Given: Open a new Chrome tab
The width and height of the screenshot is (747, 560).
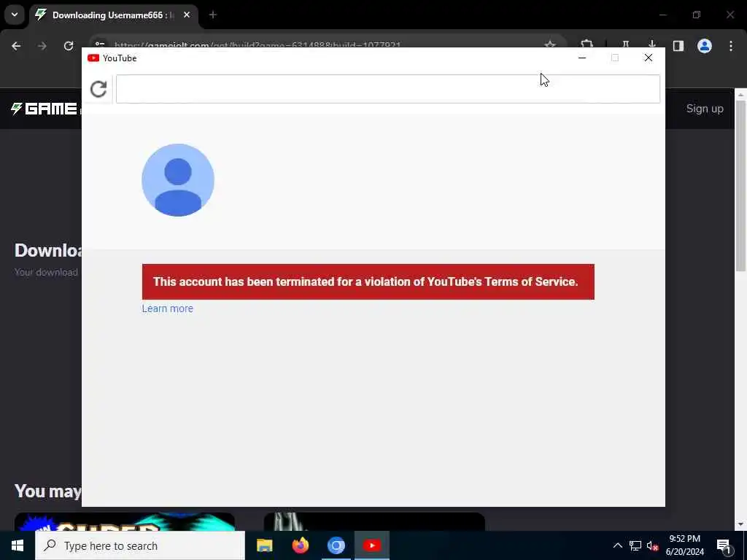Looking at the screenshot, I should 213,15.
